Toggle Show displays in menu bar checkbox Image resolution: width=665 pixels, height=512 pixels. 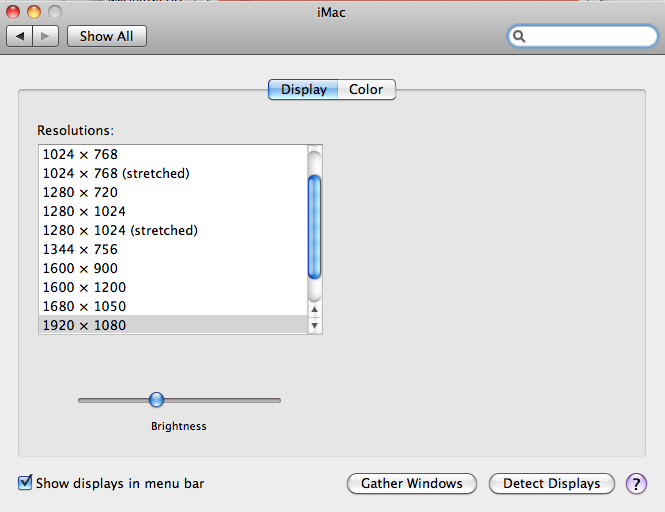click(x=25, y=483)
